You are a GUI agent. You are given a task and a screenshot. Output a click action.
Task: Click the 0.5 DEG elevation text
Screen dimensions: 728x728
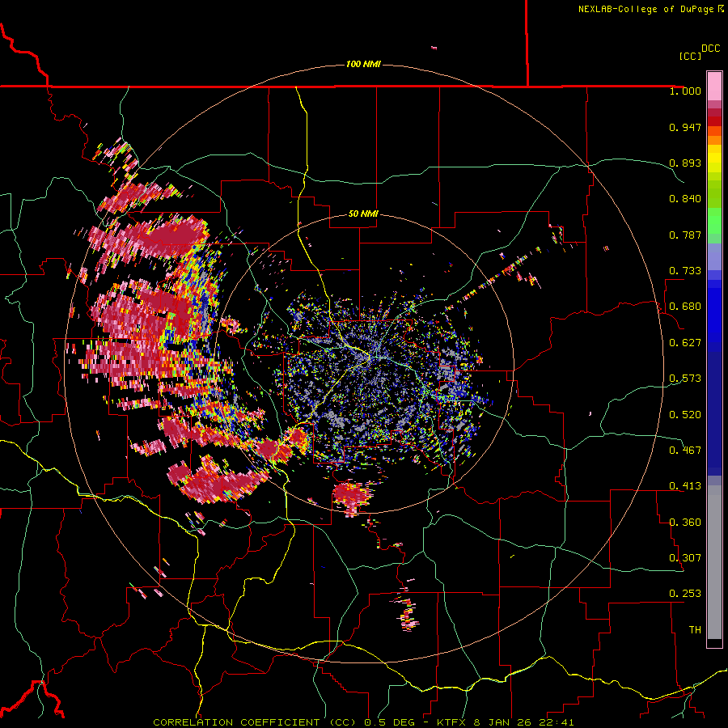(390, 722)
